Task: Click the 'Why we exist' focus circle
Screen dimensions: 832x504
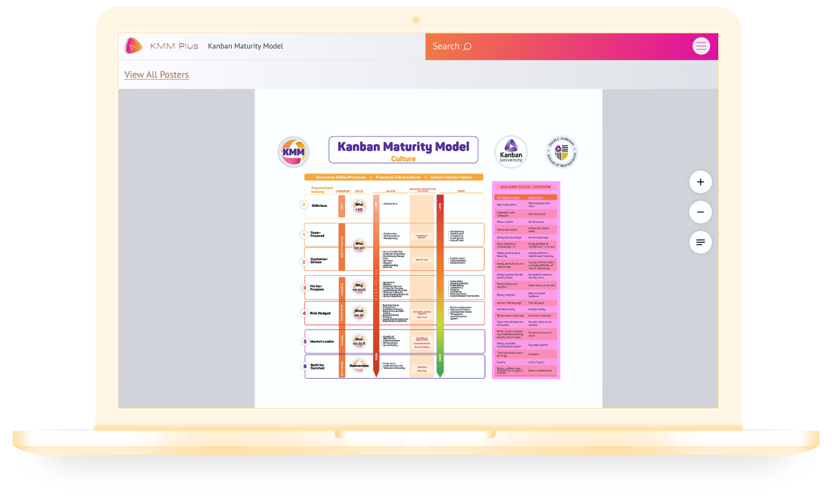Action: (x=359, y=287)
